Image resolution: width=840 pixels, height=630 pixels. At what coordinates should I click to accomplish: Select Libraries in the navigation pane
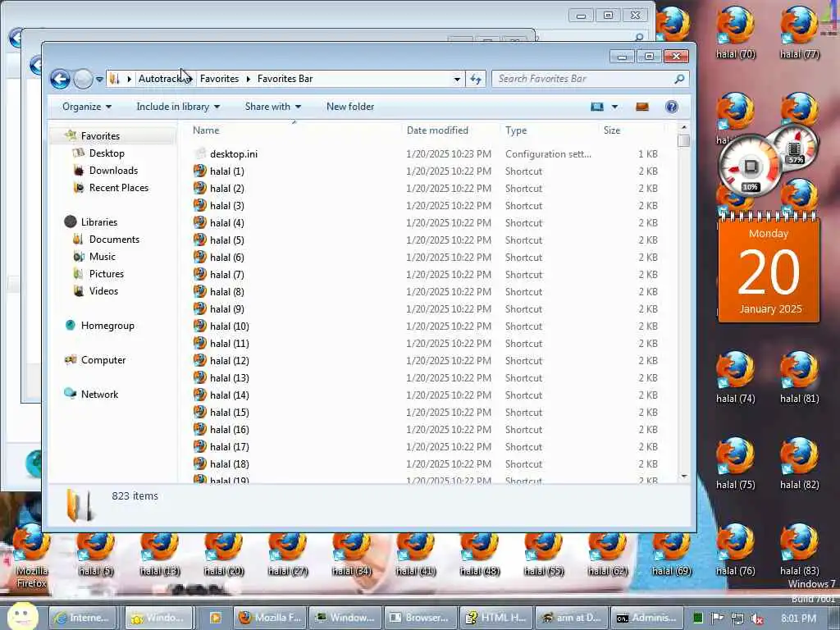pyautogui.click(x=98, y=221)
